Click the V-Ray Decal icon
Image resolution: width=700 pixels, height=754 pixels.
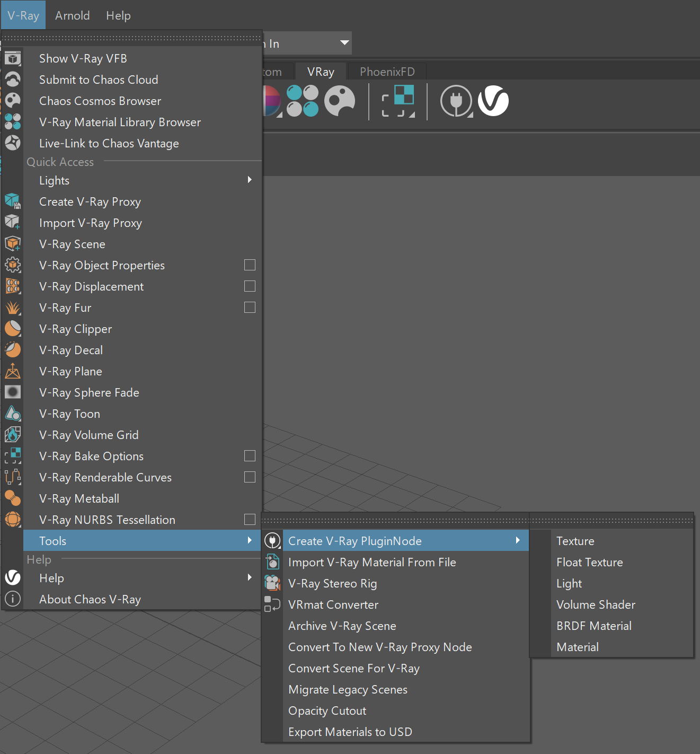click(13, 350)
